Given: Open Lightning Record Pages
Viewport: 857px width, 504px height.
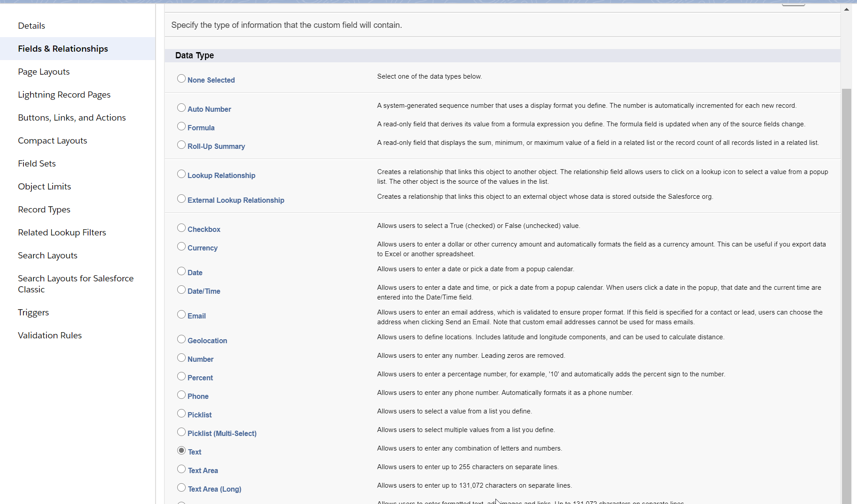Looking at the screenshot, I should [x=64, y=95].
